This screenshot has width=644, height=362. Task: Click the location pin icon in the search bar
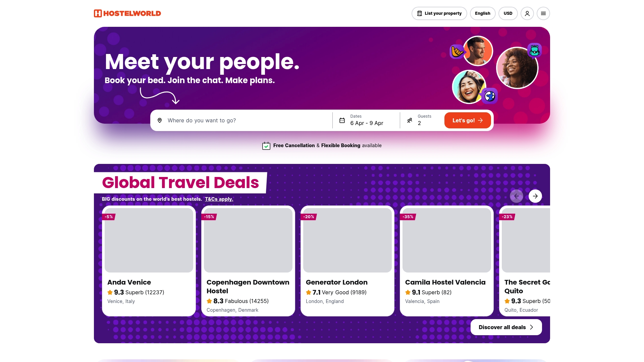click(x=160, y=120)
